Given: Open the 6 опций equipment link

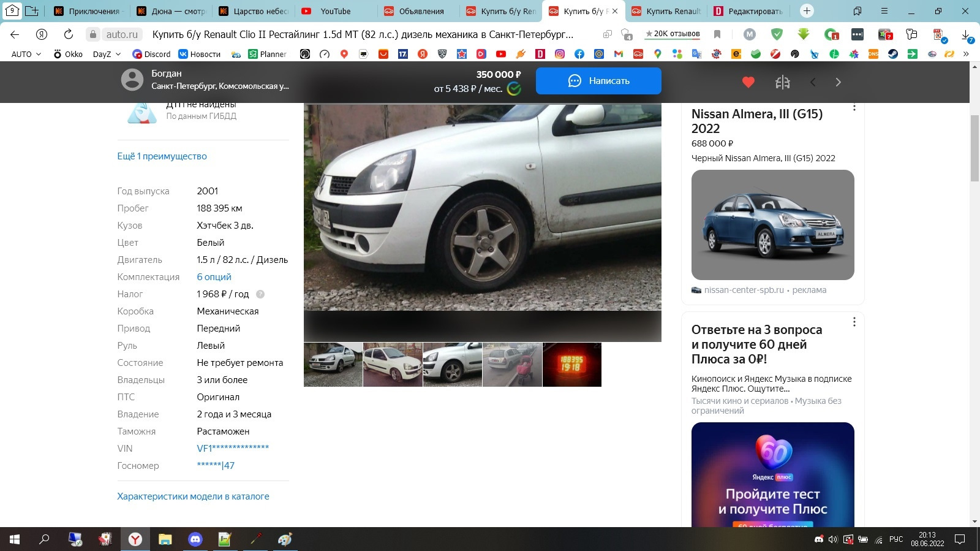Looking at the screenshot, I should [x=214, y=277].
